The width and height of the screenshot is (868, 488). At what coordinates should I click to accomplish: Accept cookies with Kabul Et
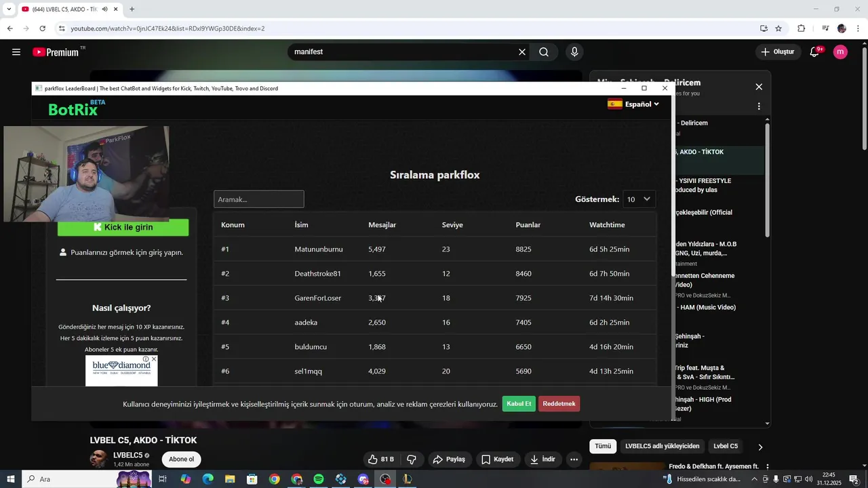click(519, 404)
